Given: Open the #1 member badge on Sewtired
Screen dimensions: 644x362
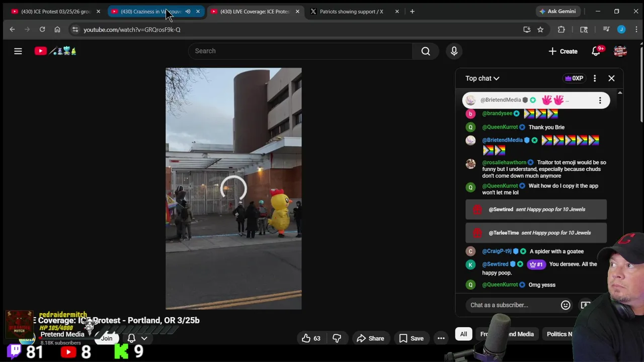Looking at the screenshot, I should (x=535, y=264).
